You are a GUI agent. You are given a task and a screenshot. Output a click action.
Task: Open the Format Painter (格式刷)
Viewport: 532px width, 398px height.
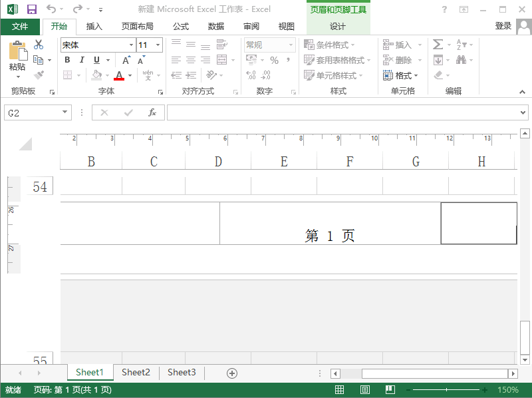pyautogui.click(x=37, y=74)
